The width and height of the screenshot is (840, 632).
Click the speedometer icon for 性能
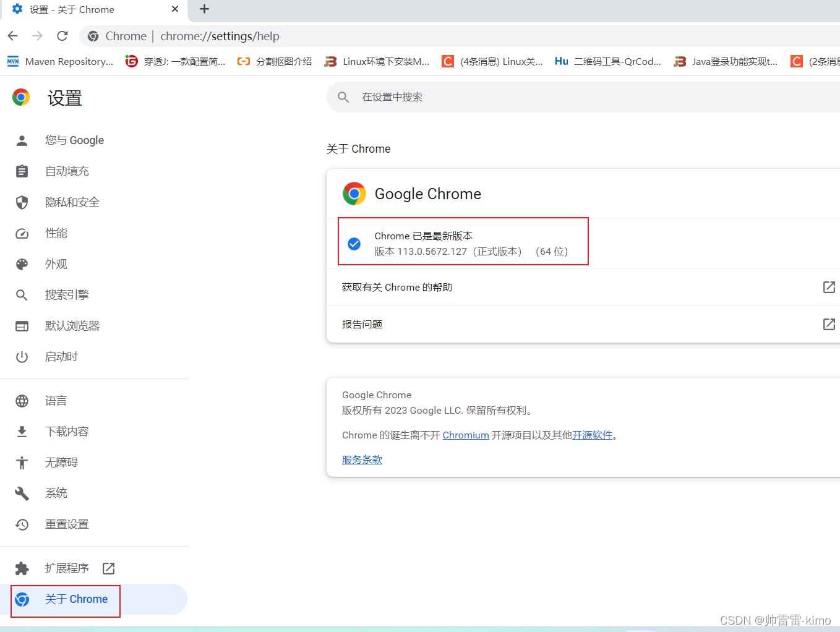22,233
